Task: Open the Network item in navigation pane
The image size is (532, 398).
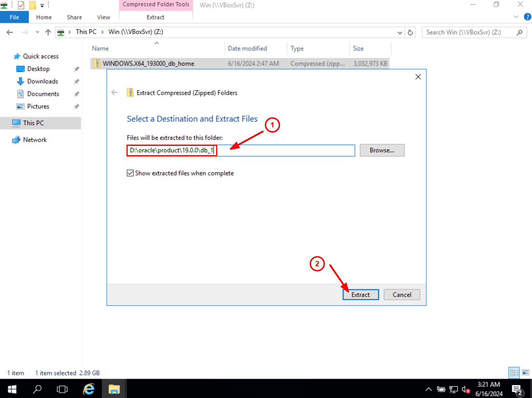Action: pyautogui.click(x=34, y=140)
